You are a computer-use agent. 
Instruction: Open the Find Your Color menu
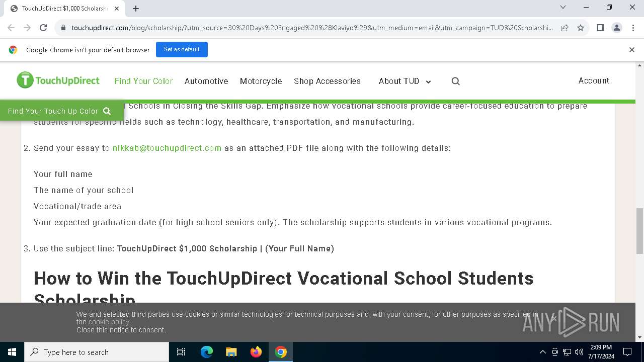pos(143,81)
